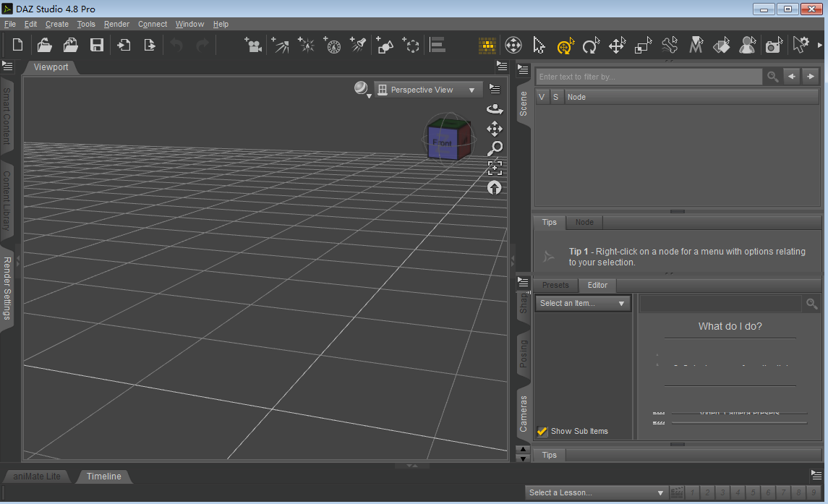Open the Render menu

point(116,24)
